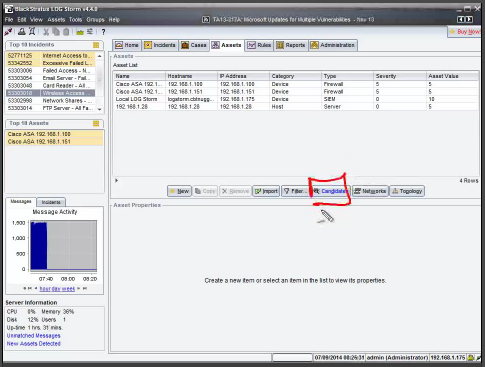Select the 192.168.1.28 host row

[295, 107]
